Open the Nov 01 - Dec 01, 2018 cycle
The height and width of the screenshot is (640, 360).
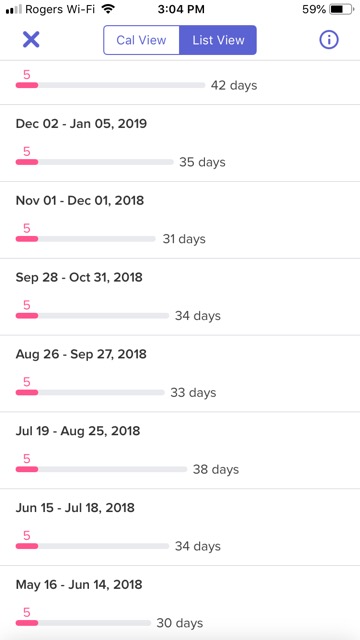coord(180,220)
